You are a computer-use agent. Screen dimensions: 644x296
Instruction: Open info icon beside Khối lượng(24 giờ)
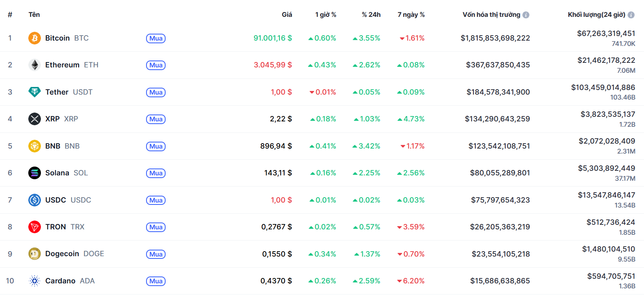click(631, 15)
